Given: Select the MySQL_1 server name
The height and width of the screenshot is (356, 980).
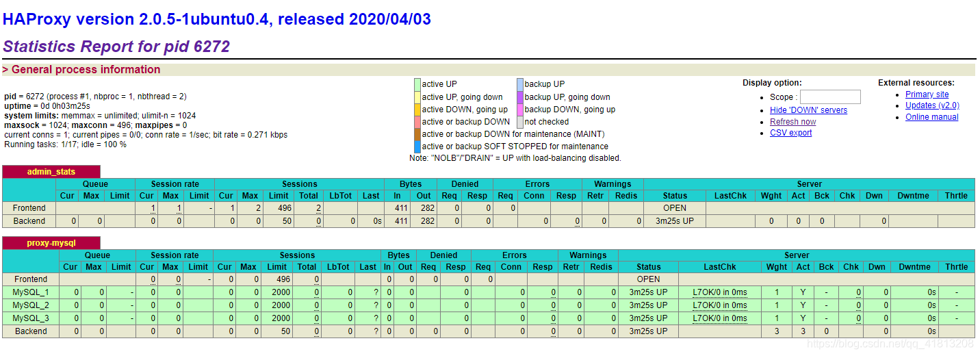Looking at the screenshot, I should point(30,292).
